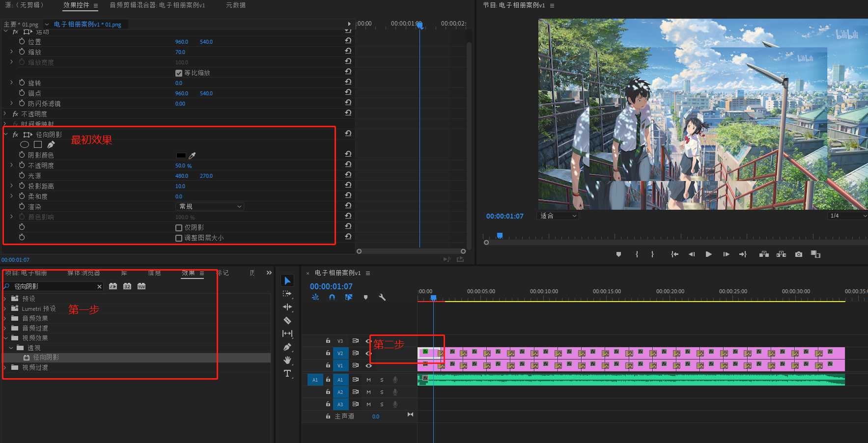
Task: Click the Extract button
Action: point(781,254)
